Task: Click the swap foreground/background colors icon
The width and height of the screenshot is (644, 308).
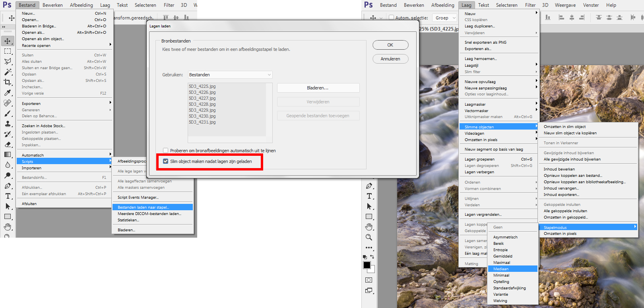Action: pos(372,257)
